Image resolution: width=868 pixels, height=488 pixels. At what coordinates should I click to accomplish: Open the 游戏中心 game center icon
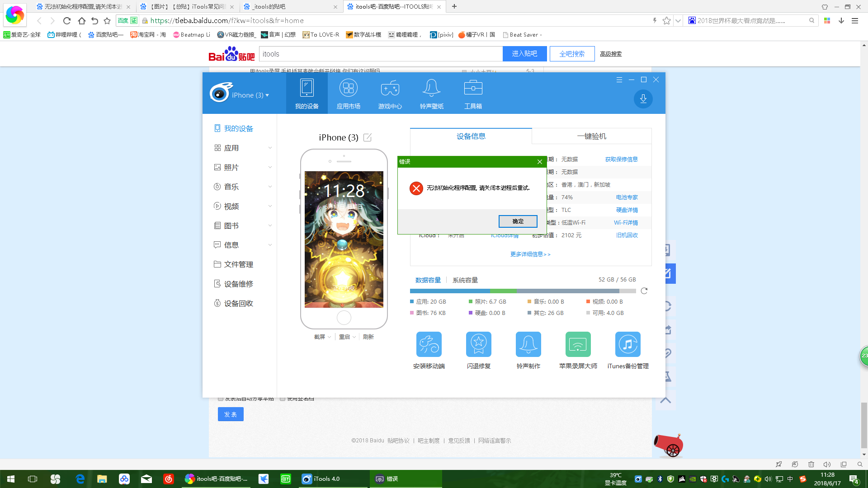pyautogui.click(x=390, y=88)
